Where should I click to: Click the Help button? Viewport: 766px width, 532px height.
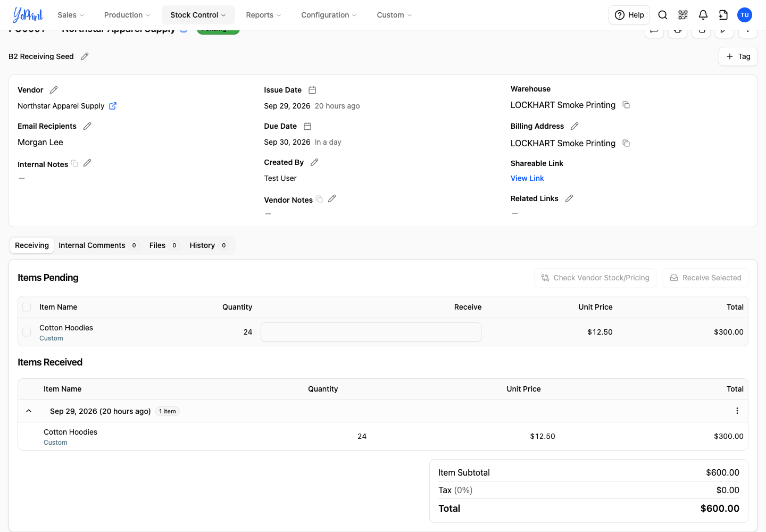tap(629, 15)
